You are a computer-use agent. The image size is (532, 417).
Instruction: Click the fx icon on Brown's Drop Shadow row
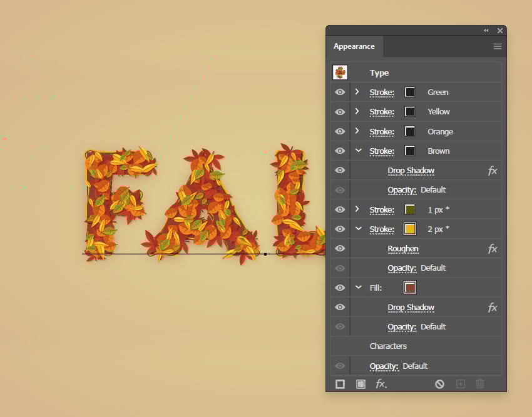point(493,170)
